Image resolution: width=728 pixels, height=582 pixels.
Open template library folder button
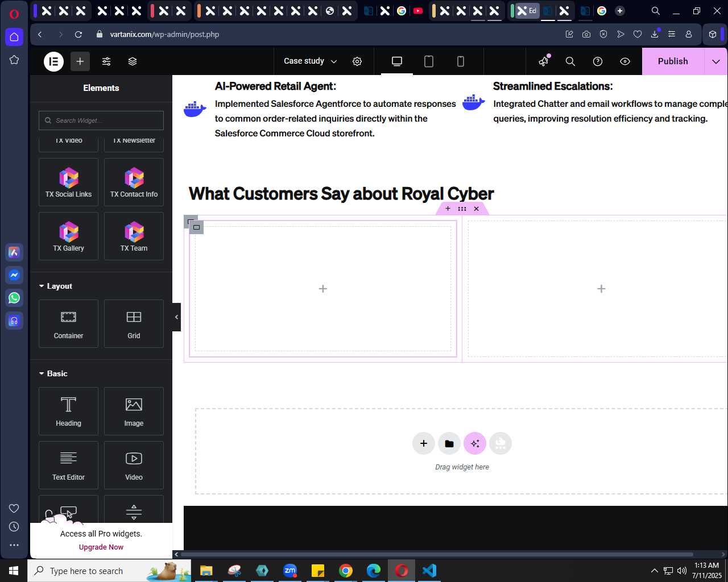449,443
